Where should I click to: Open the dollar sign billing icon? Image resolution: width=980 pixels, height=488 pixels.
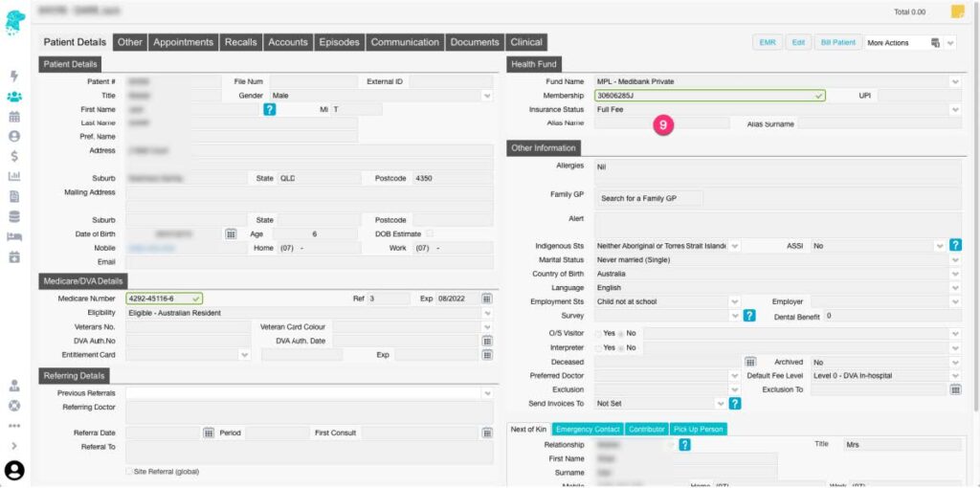(14, 156)
